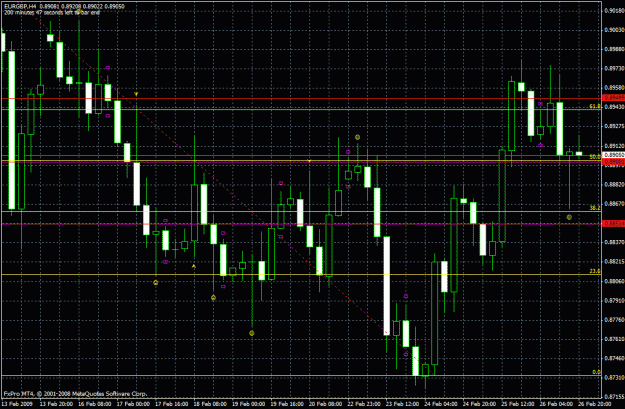Screen dimensions: 625x409
Task: Click the 0.87910 price axis label
Action: (614, 301)
